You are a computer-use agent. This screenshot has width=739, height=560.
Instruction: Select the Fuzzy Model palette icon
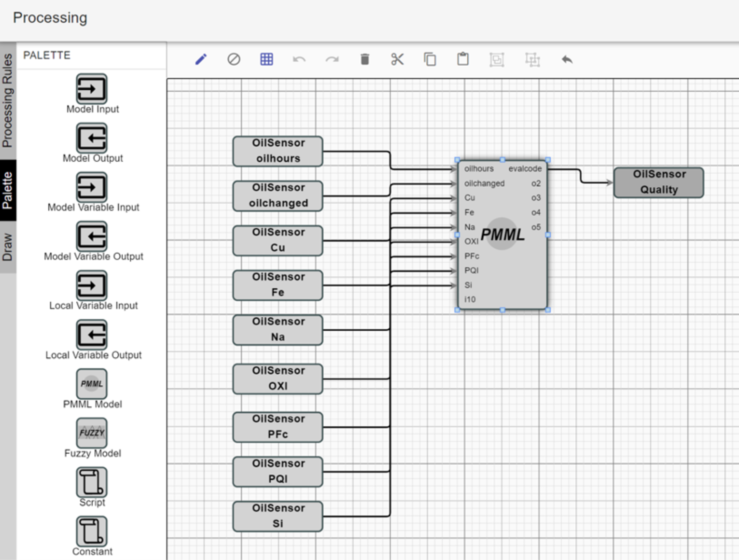point(91,433)
